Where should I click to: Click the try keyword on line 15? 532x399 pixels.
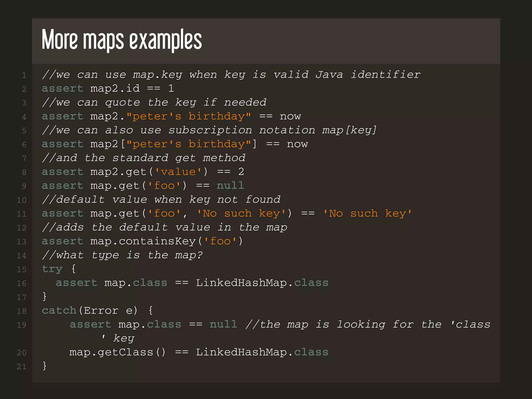coord(52,269)
